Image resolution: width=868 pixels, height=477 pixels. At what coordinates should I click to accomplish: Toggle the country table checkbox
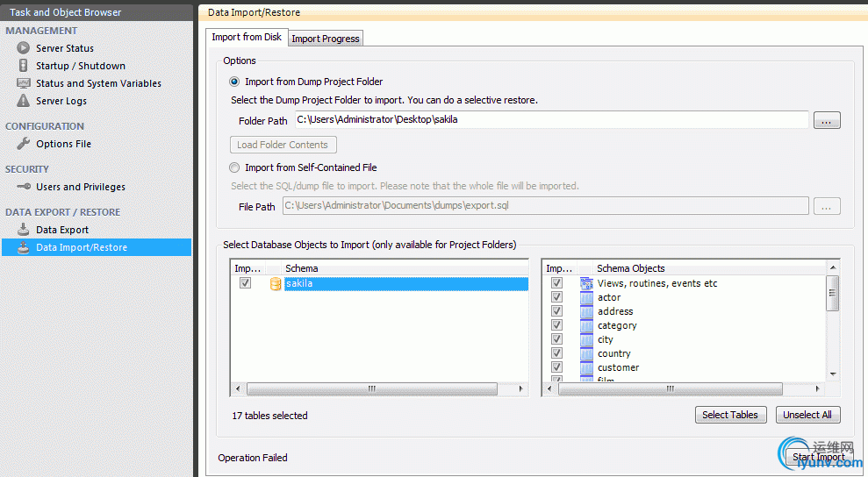[556, 353]
